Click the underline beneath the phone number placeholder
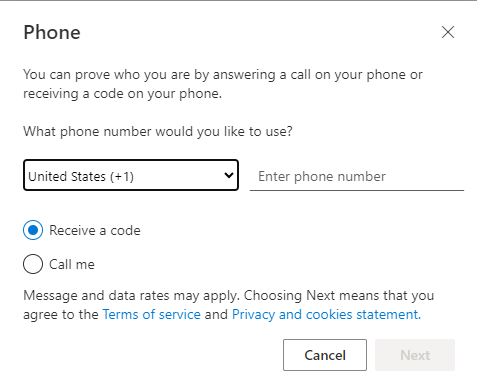Screen dimensions: 477x385 coord(357,190)
